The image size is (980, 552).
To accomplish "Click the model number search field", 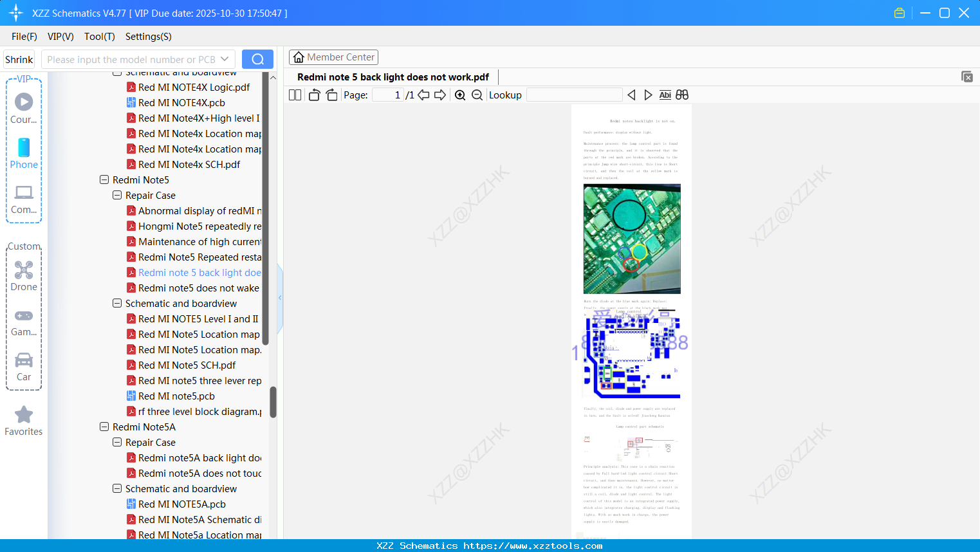I will click(x=131, y=59).
